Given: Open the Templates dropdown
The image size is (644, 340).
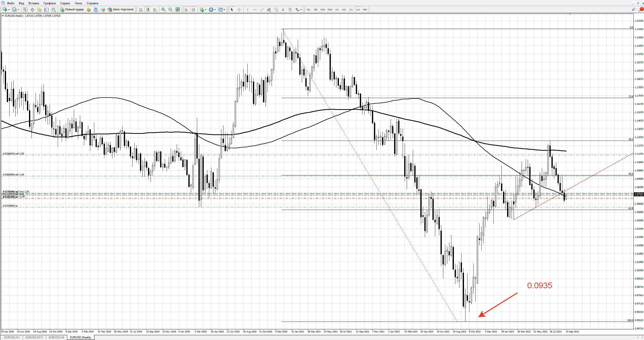Looking at the screenshot, I should 221,10.
